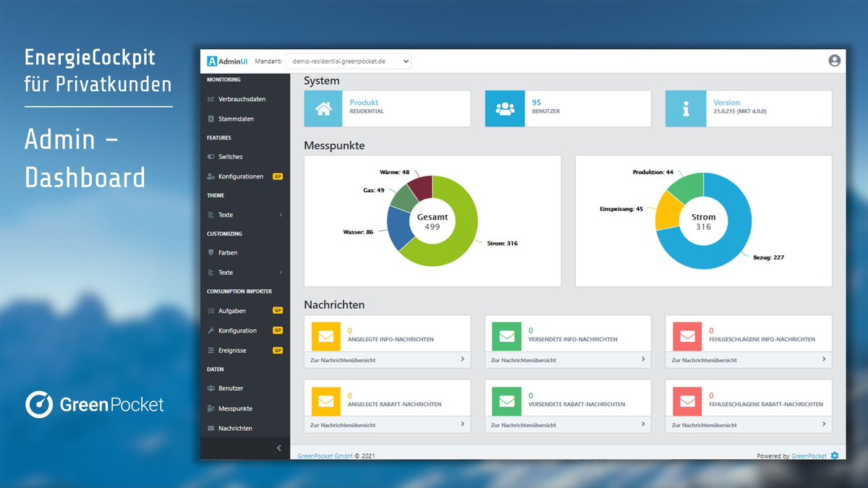The image size is (868, 488).
Task: Click chevron on angelegte Rabatt-Nachrichten overview
Action: click(x=462, y=424)
